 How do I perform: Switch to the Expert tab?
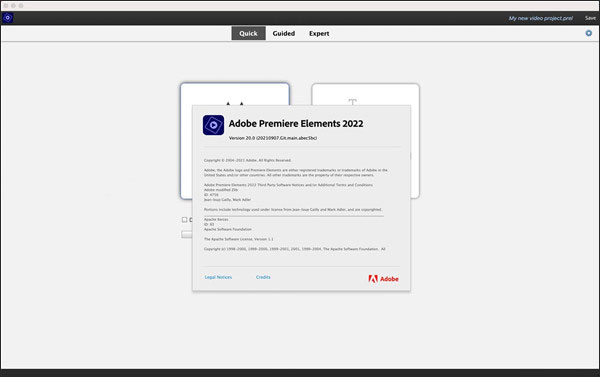pyautogui.click(x=319, y=33)
